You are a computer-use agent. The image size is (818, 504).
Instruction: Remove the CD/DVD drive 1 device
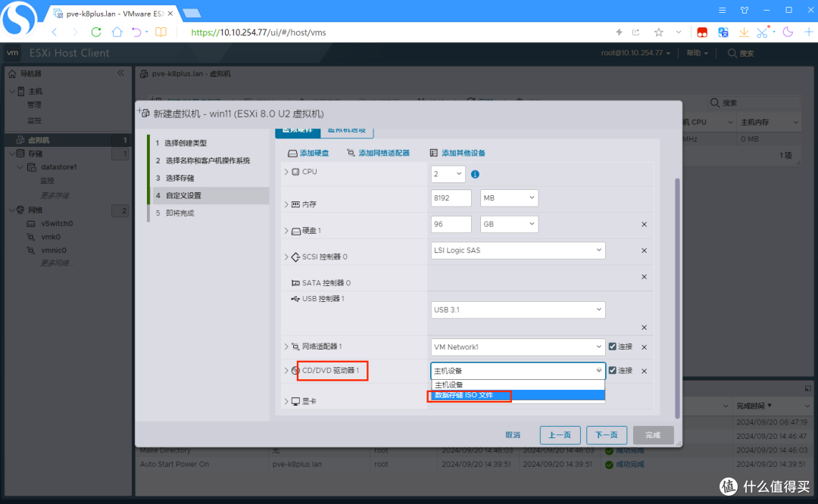tap(644, 371)
